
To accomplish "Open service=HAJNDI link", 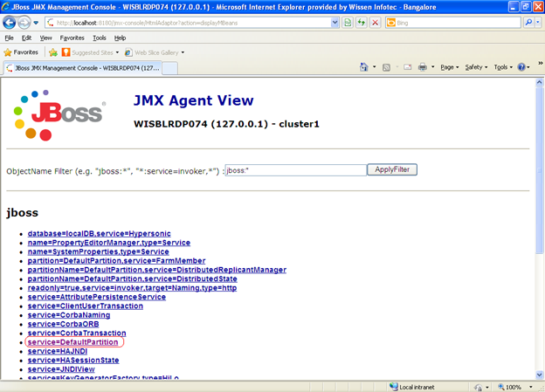I will 58,351.
